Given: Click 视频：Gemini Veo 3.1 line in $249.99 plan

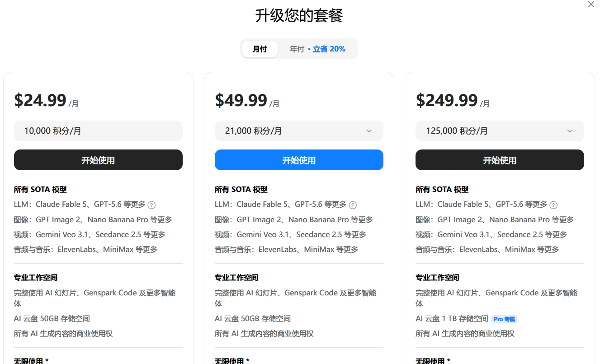Looking at the screenshot, I should [491, 235].
